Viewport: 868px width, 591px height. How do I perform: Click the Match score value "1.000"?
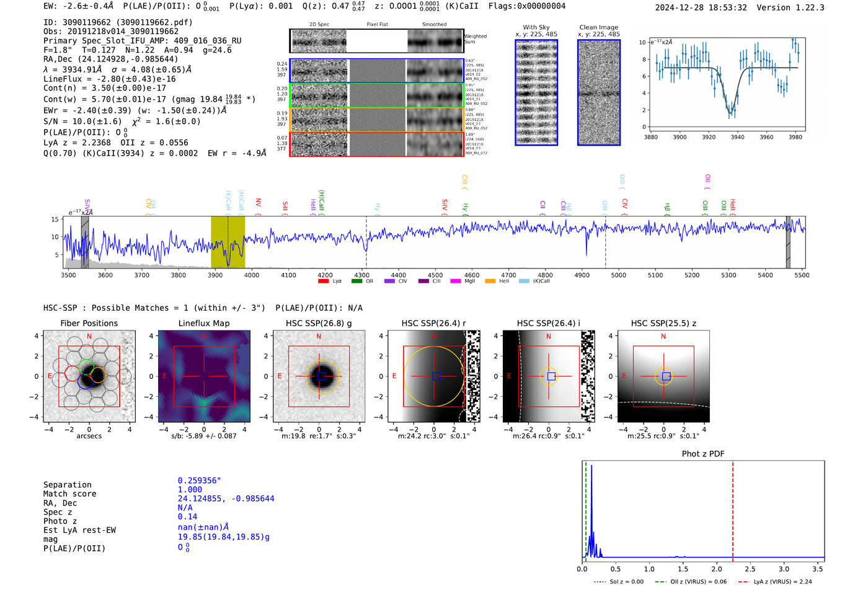pyautogui.click(x=190, y=489)
